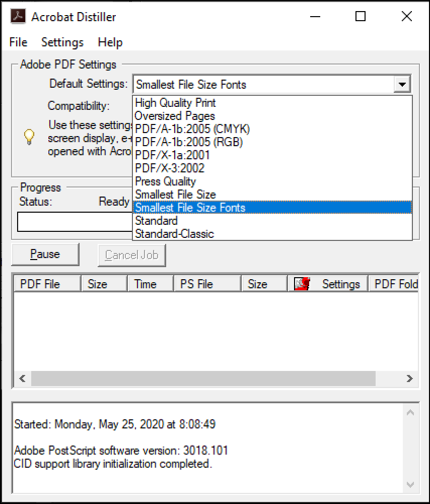The width and height of the screenshot is (430, 504).
Task: Pick PDF/X-3:2002 from the list
Action: pos(272,168)
